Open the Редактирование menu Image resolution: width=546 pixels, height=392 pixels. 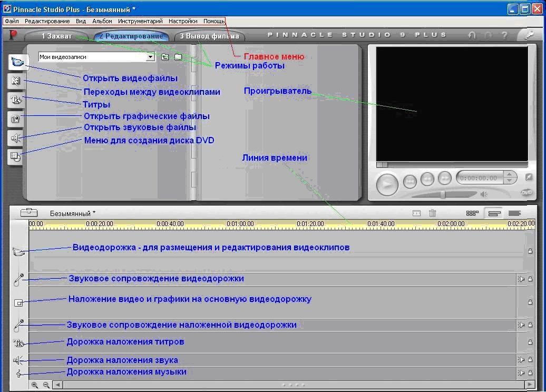47,21
